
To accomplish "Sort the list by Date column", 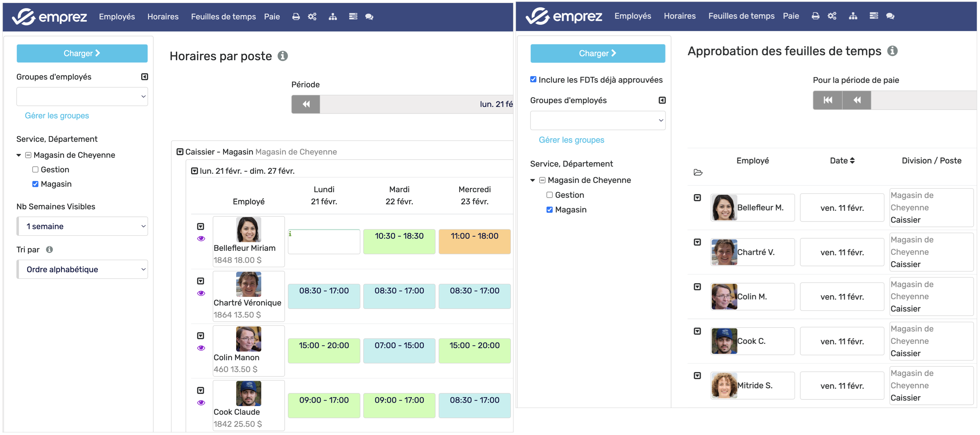I will (842, 161).
